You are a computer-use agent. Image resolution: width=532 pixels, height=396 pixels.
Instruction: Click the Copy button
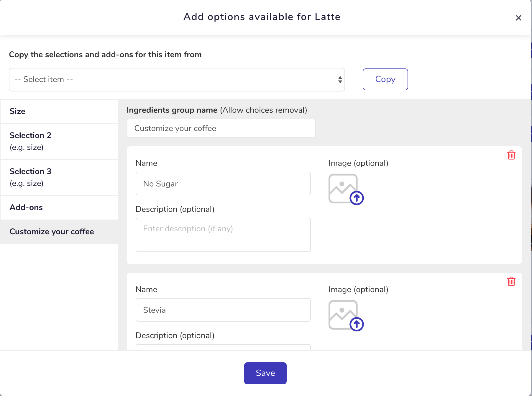(385, 79)
